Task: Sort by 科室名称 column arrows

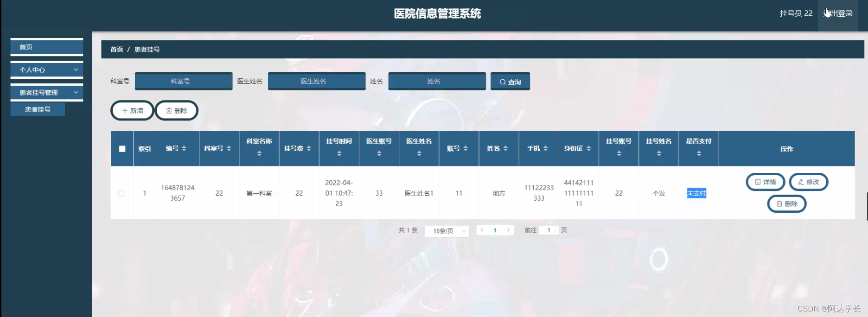Action: [259, 153]
